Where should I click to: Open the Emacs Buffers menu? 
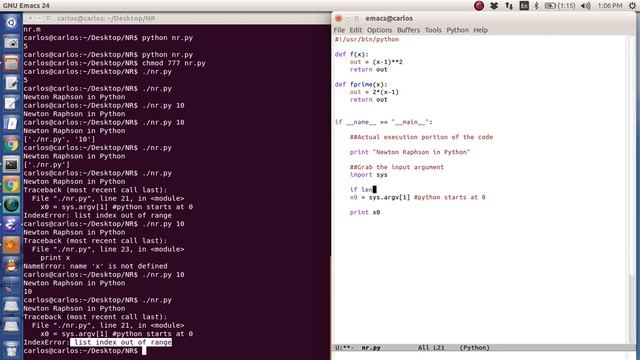coord(408,30)
